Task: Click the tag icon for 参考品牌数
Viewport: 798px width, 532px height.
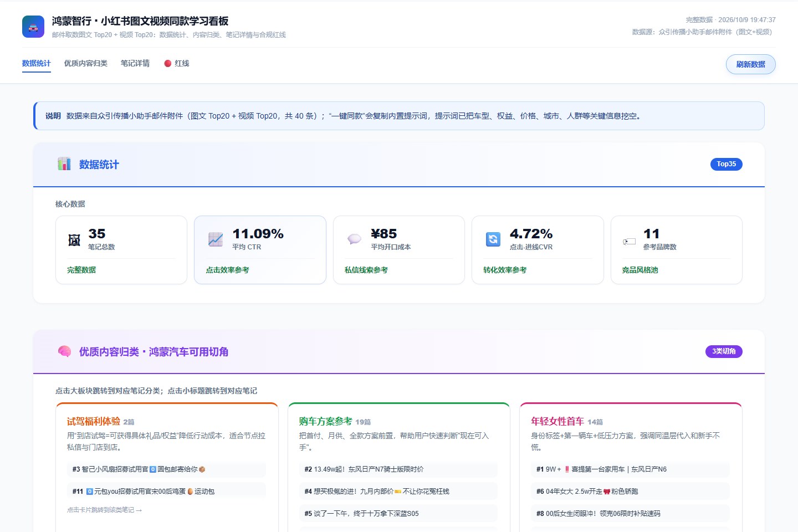Action: click(629, 241)
